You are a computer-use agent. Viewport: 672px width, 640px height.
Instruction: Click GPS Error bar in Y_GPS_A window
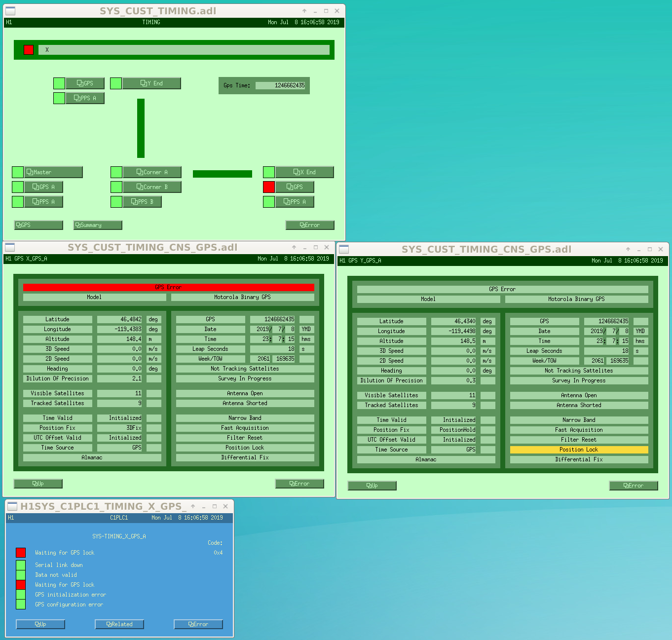tap(503, 289)
